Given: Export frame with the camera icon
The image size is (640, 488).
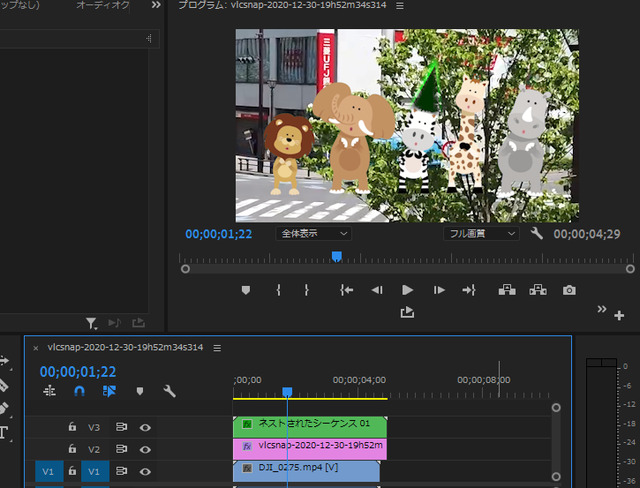Looking at the screenshot, I should (x=569, y=290).
